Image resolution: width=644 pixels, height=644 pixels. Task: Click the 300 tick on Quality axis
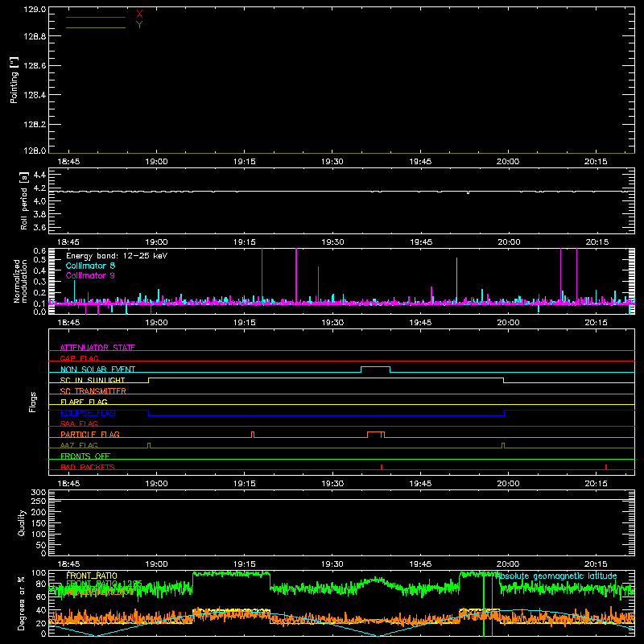pyautogui.click(x=39, y=492)
